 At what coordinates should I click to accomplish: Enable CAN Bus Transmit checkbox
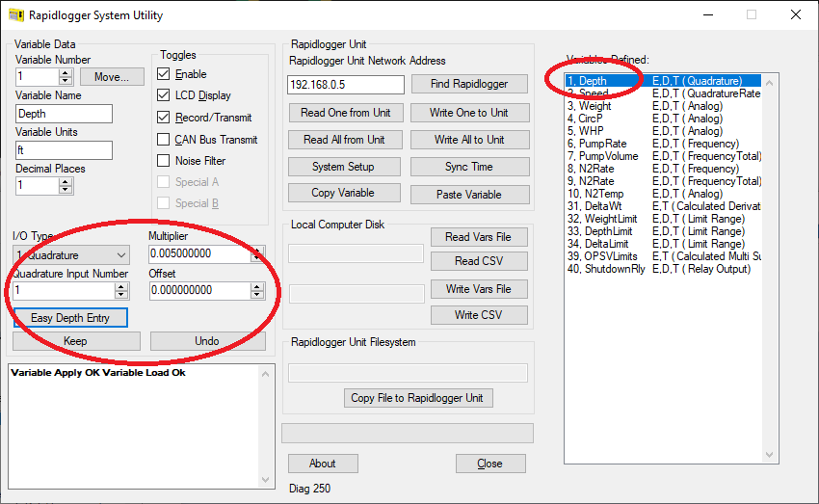click(164, 140)
